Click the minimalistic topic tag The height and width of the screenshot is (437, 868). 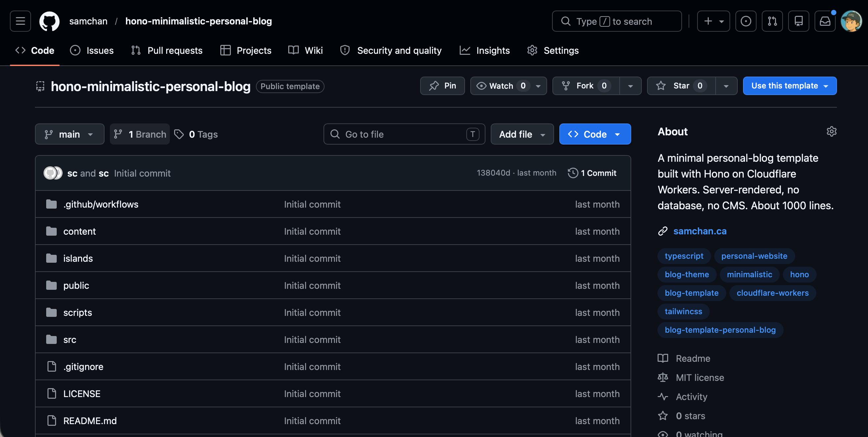click(x=749, y=275)
